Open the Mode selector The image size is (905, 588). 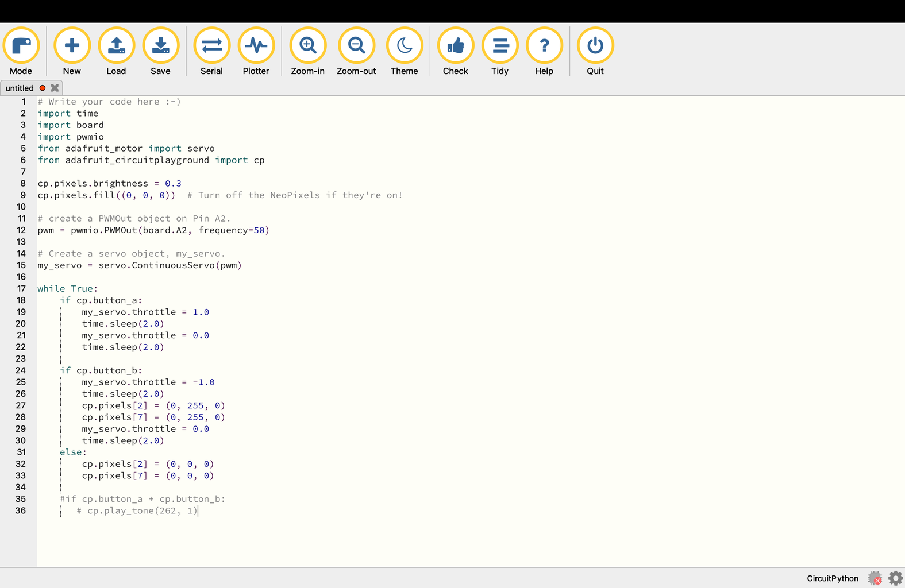pyautogui.click(x=21, y=46)
